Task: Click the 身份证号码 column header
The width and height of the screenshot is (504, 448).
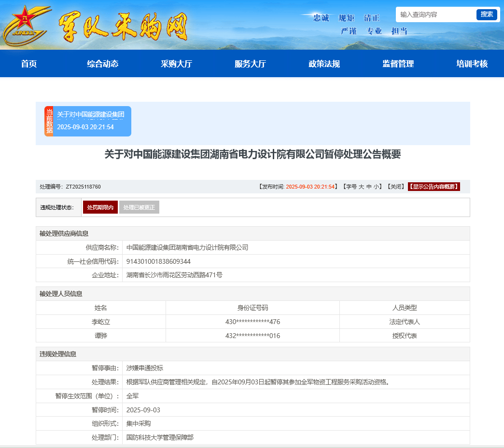Action: (252, 308)
